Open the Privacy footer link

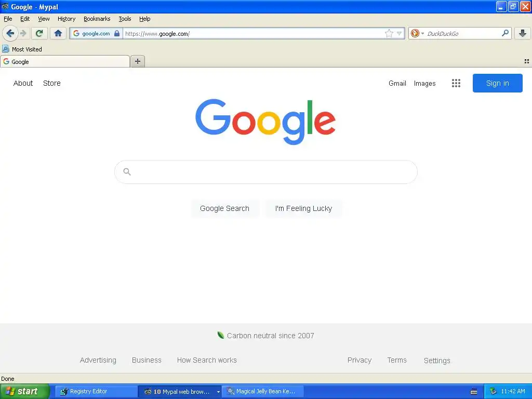(x=360, y=360)
